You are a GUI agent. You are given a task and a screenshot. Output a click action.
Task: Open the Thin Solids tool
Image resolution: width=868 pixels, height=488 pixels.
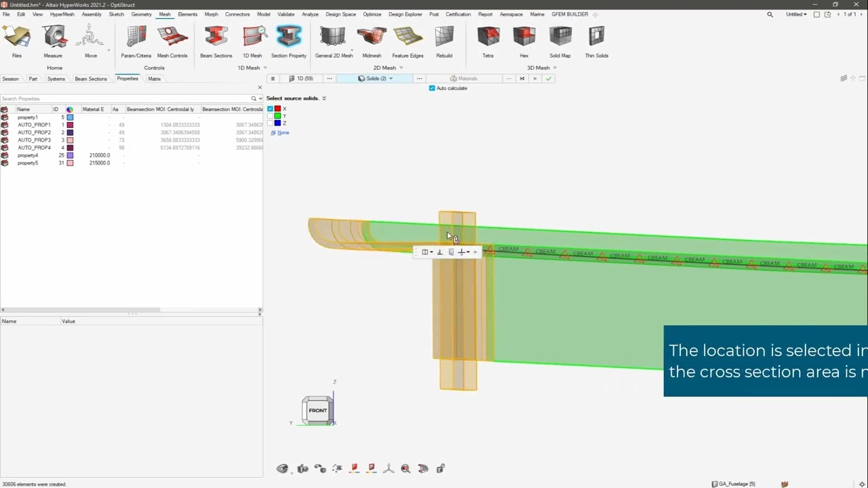pos(597,42)
